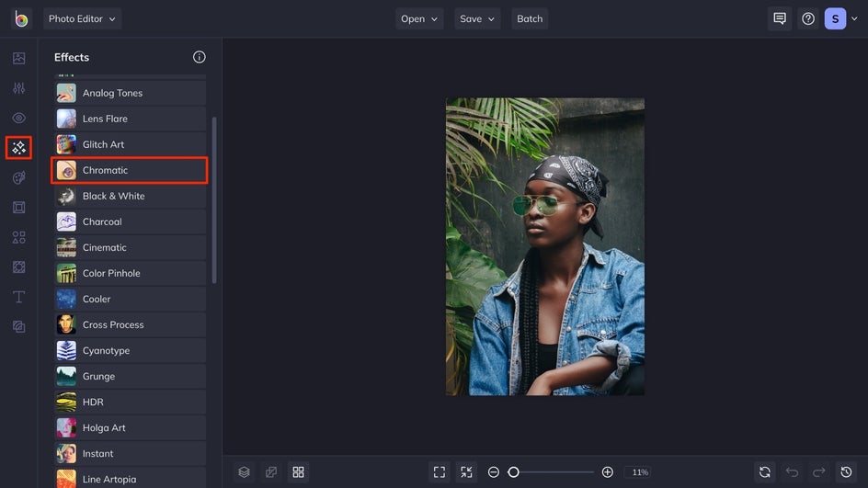
Task: Click the user avatar S
Action: tap(835, 18)
